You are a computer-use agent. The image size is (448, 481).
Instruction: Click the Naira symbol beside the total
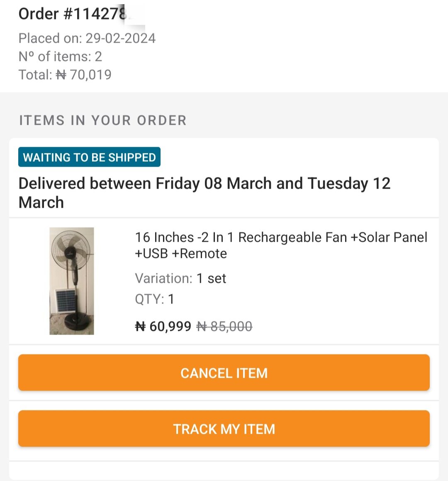coord(61,75)
